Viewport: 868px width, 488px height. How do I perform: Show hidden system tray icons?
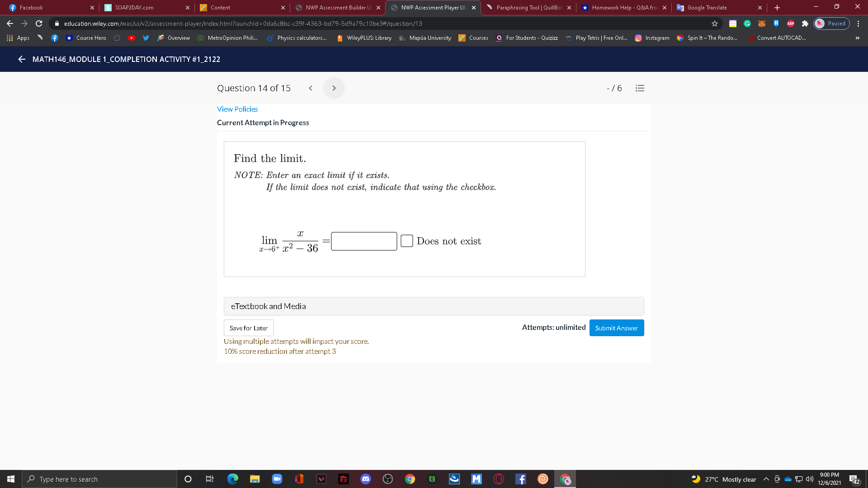tap(766, 479)
